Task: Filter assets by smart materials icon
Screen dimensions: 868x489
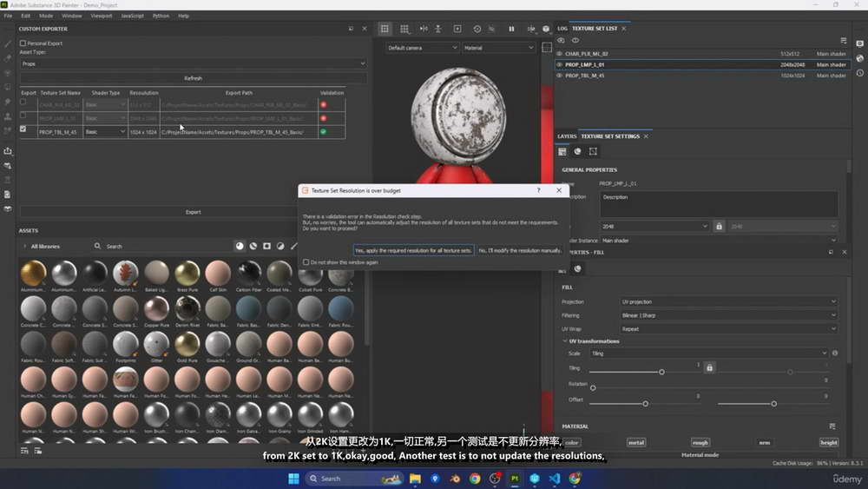Action: 253,246
